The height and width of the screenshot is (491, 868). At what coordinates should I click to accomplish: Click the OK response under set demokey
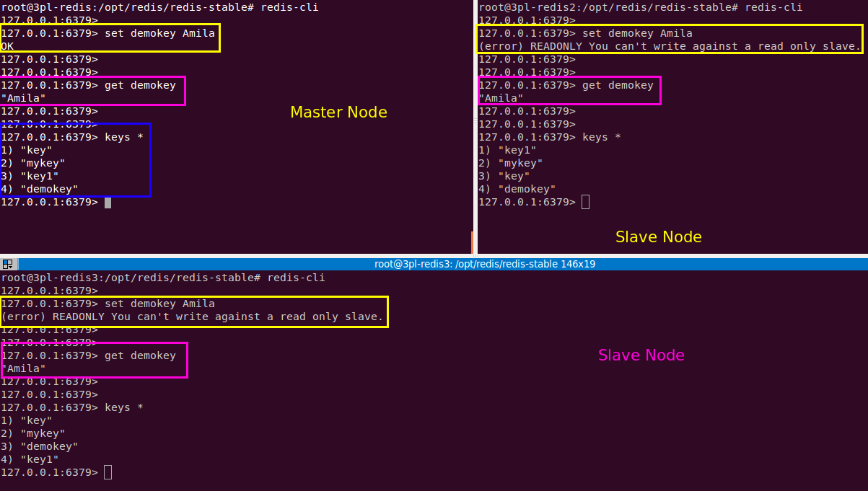8,46
